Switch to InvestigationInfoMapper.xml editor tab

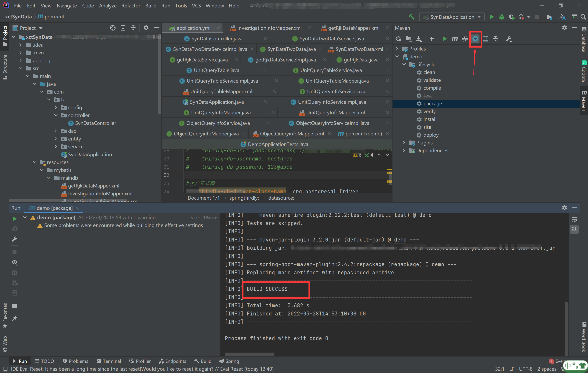pos(269,28)
